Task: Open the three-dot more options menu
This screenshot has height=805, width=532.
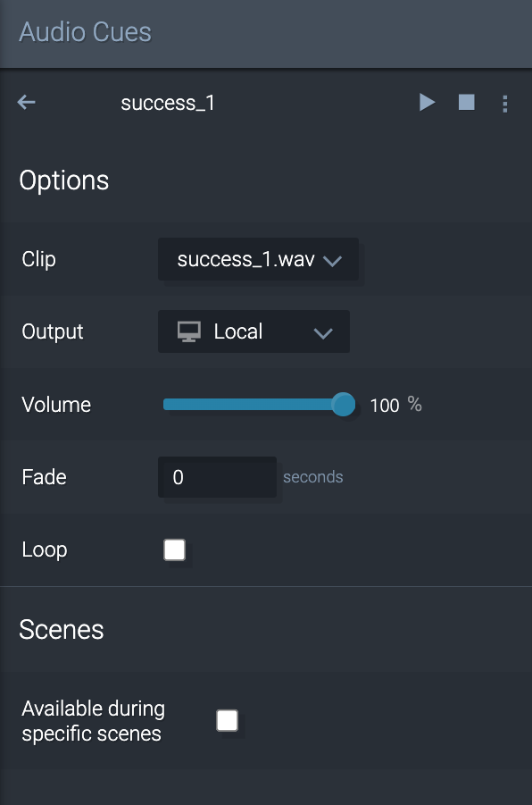Action: click(505, 103)
